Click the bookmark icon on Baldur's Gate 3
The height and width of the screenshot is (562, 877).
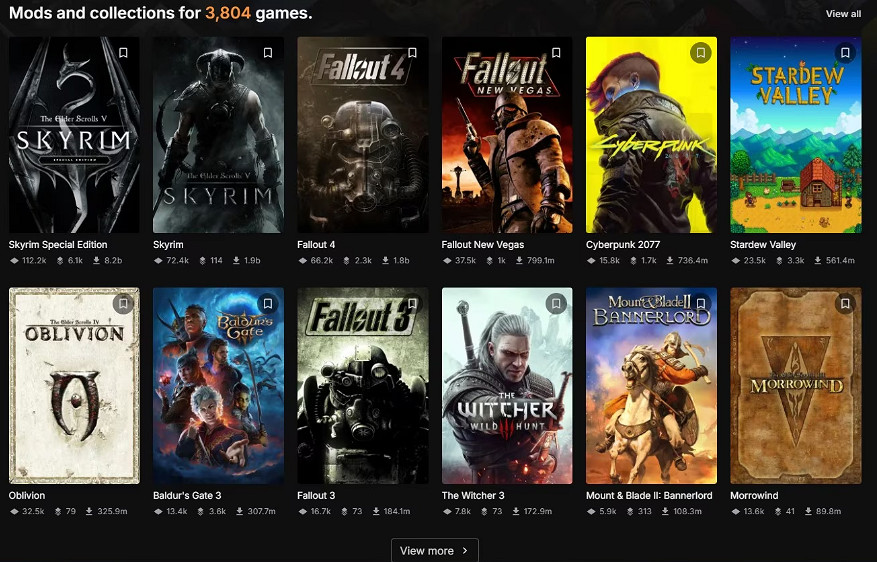click(x=268, y=304)
